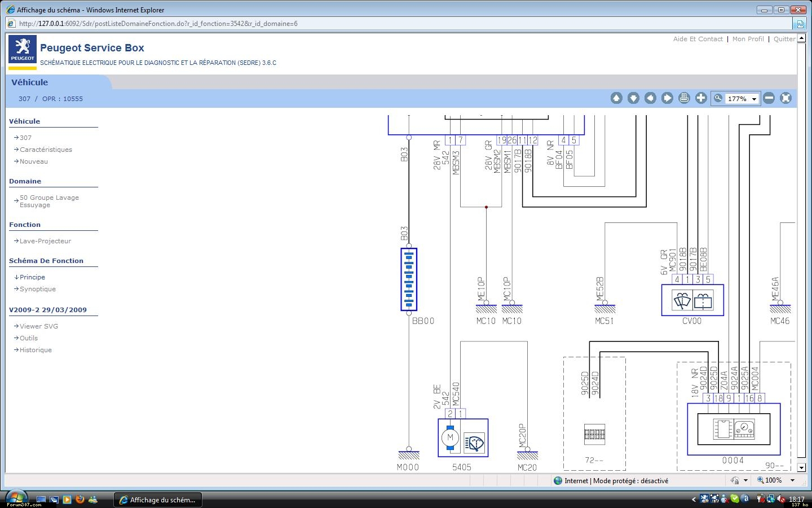This screenshot has width=812, height=508.
Task: Switch to the Véhicule tab
Action: [x=29, y=82]
